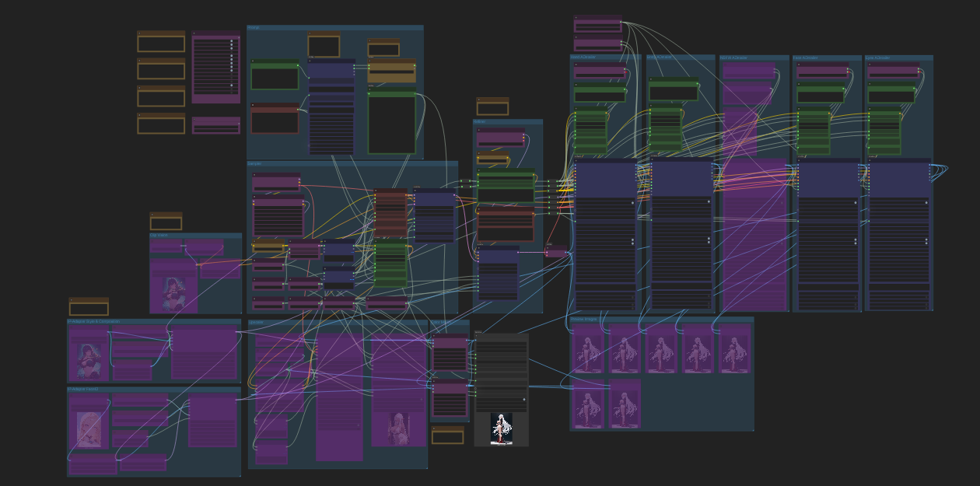Screen dimensions: 980x486
Task: Open the final output image in gray node
Action: 502,428
